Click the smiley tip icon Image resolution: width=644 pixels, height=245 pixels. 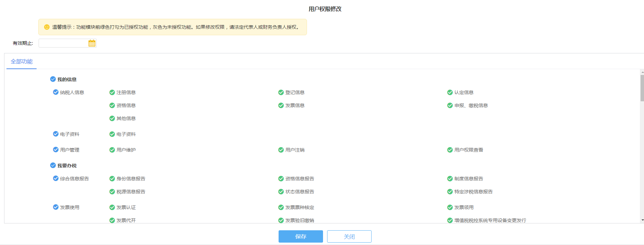tap(47, 27)
